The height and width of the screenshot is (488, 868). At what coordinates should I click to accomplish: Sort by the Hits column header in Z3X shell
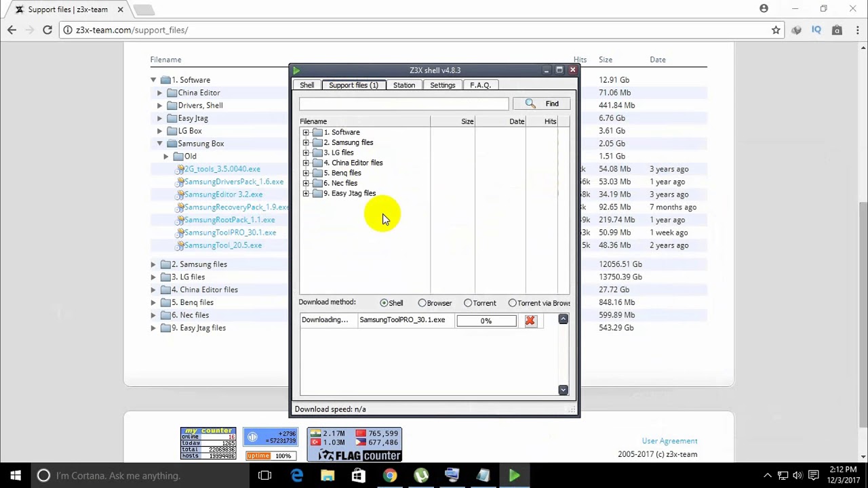point(542,121)
